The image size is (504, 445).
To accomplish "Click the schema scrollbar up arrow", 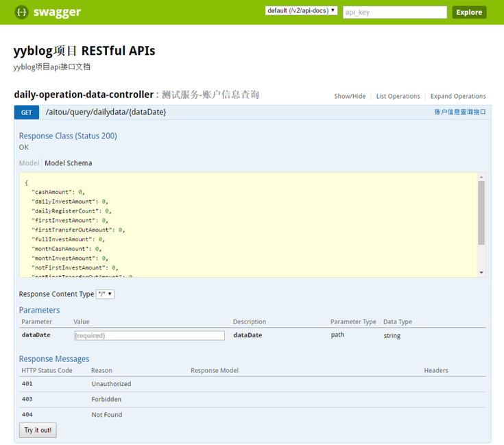I will coord(481,177).
